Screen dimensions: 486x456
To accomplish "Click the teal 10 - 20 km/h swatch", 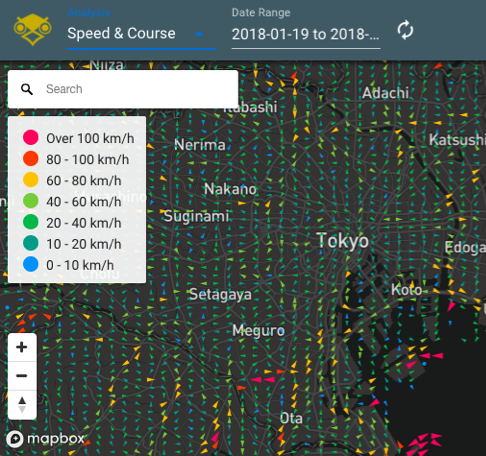I will tap(31, 243).
